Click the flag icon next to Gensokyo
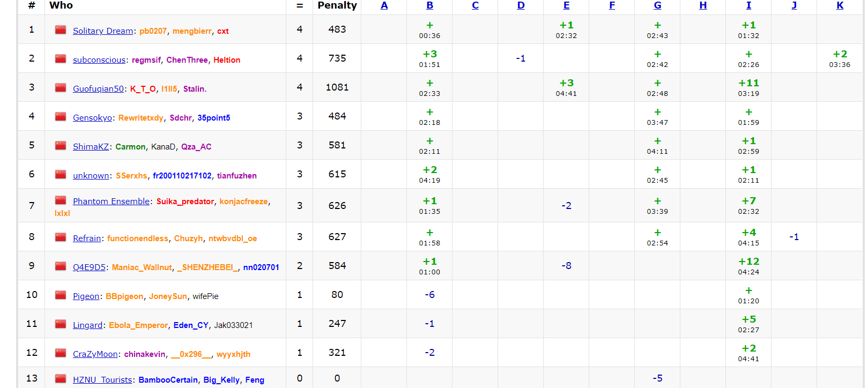The image size is (868, 388). pos(61,117)
